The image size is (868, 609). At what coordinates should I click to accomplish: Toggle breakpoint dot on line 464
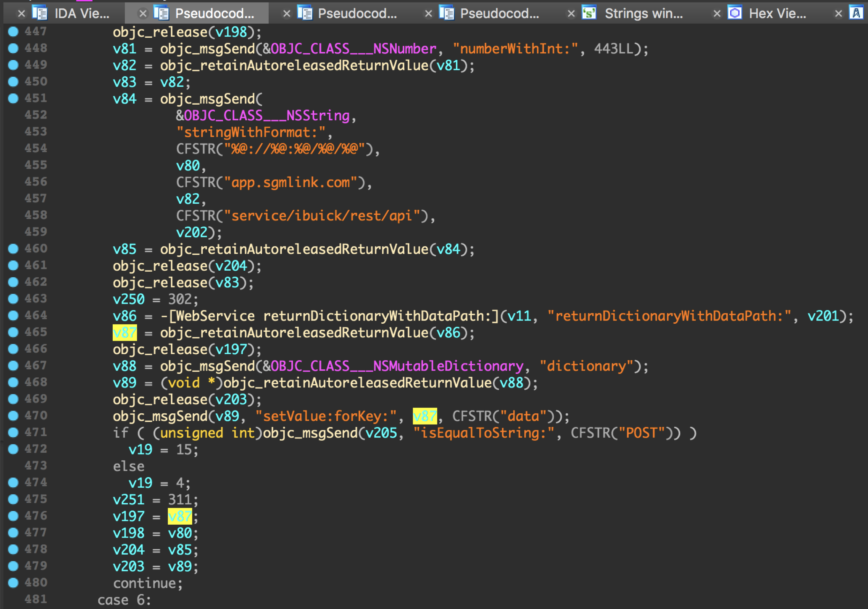coord(13,315)
